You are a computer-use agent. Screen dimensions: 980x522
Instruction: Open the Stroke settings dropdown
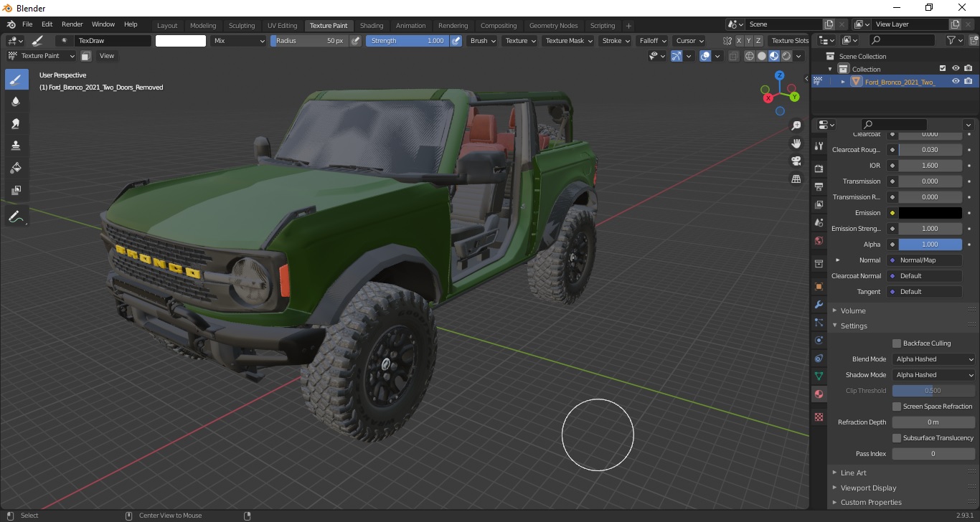616,41
